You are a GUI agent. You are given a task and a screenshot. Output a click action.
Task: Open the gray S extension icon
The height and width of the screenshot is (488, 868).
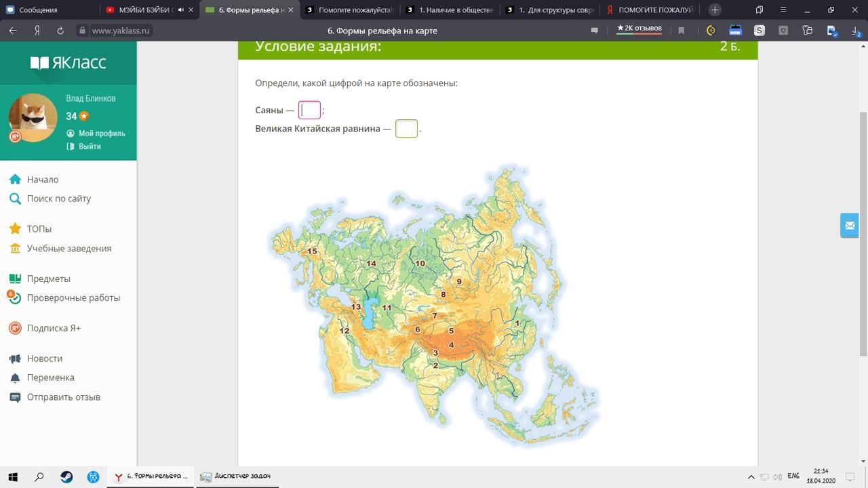pos(759,30)
